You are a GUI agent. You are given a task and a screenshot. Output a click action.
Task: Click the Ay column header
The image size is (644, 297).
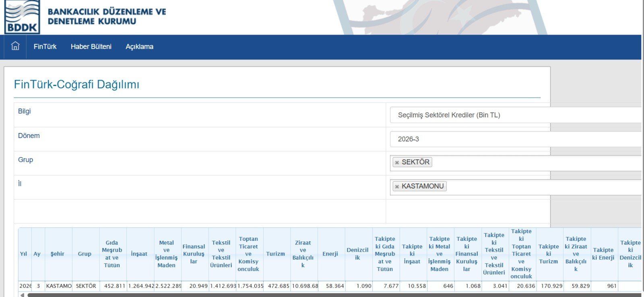coord(38,254)
